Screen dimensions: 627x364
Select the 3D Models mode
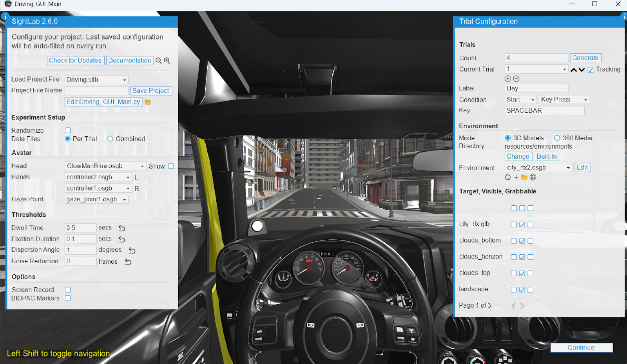click(508, 138)
